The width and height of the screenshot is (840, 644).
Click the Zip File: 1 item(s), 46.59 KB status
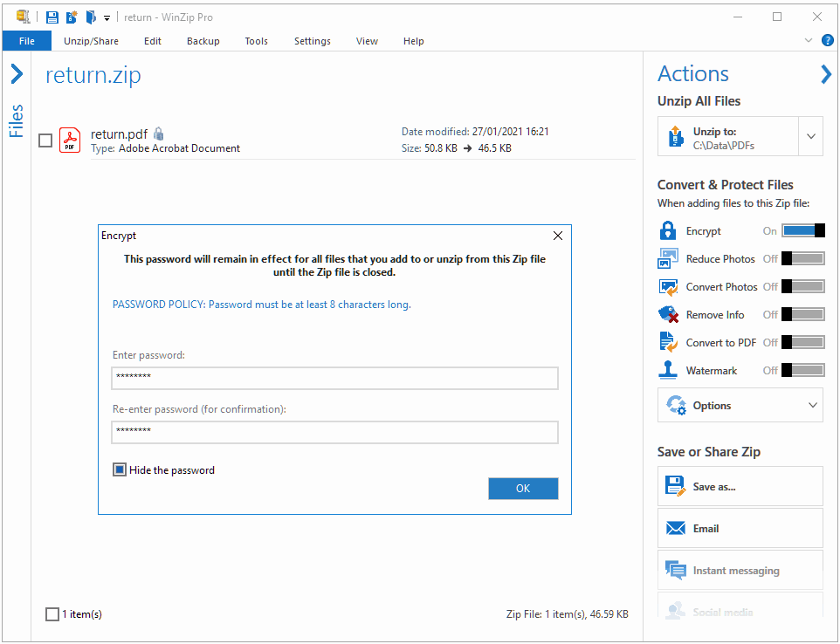coord(568,614)
